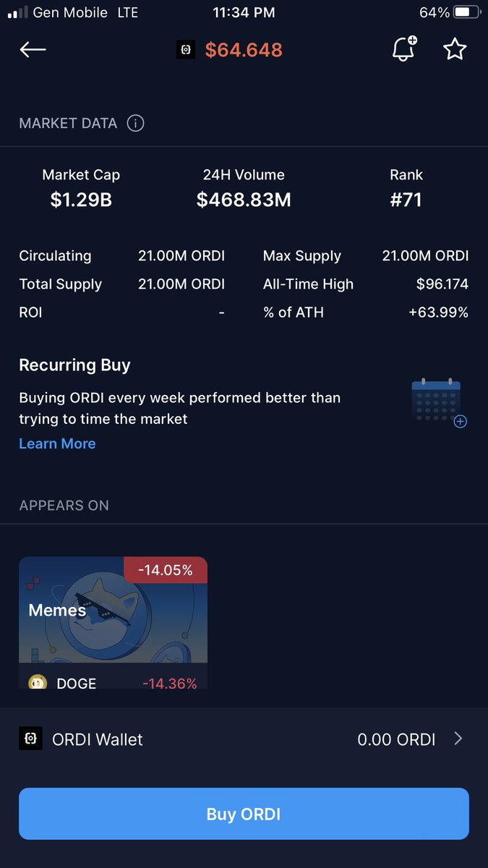Image resolution: width=488 pixels, height=868 pixels.
Task: Tap the Gen Mobile LTE carrier text
Action: (85, 12)
